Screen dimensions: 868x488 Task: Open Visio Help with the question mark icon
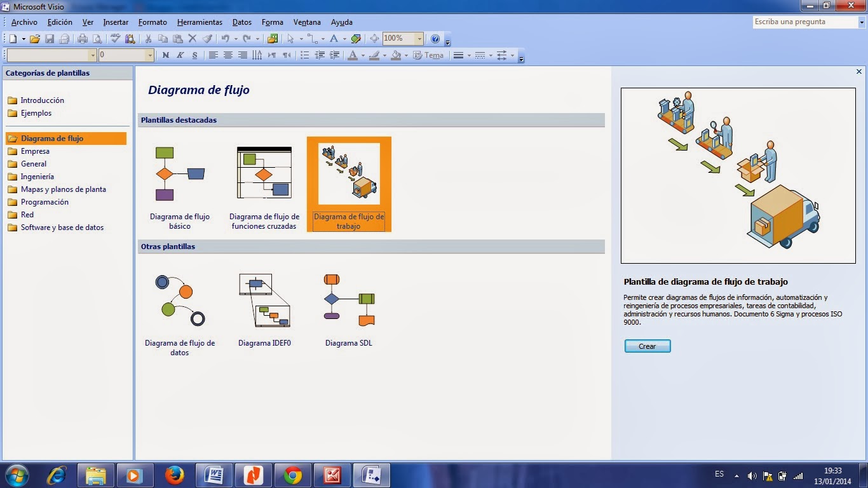pos(436,39)
